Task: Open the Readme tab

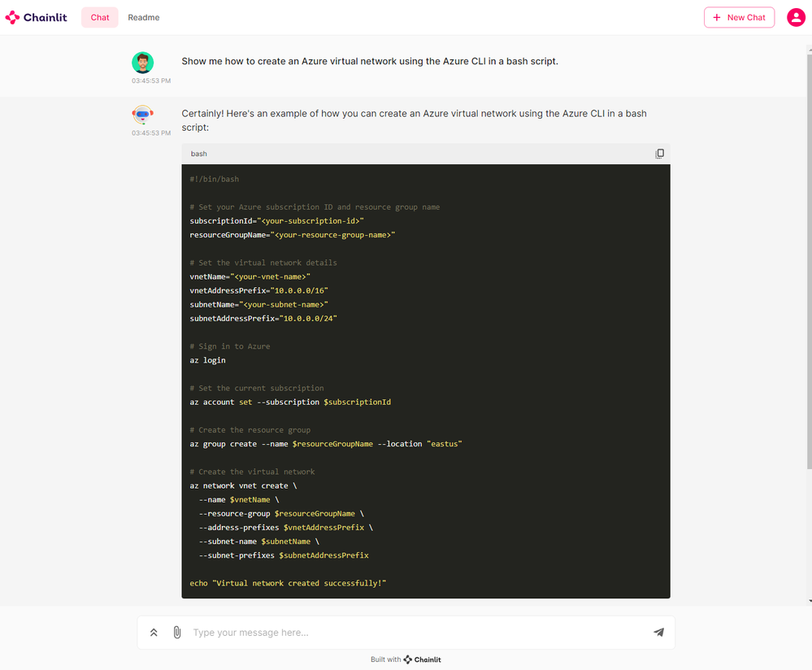Action: [144, 17]
